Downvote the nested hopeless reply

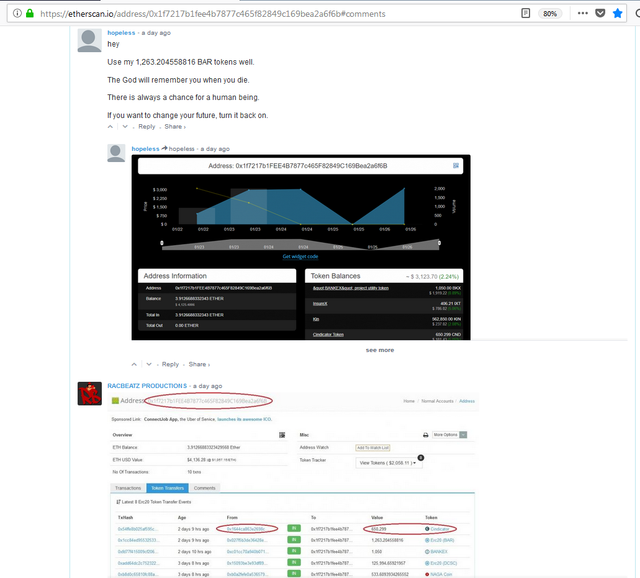pos(149,364)
